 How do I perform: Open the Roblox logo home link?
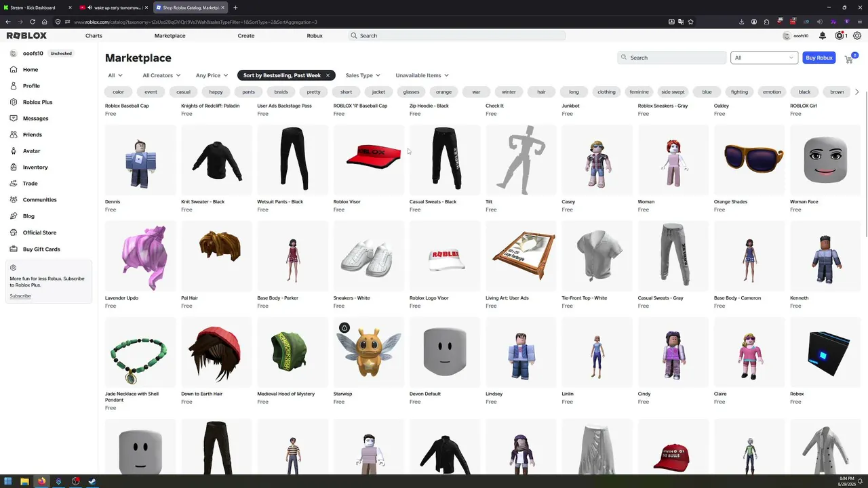point(26,35)
